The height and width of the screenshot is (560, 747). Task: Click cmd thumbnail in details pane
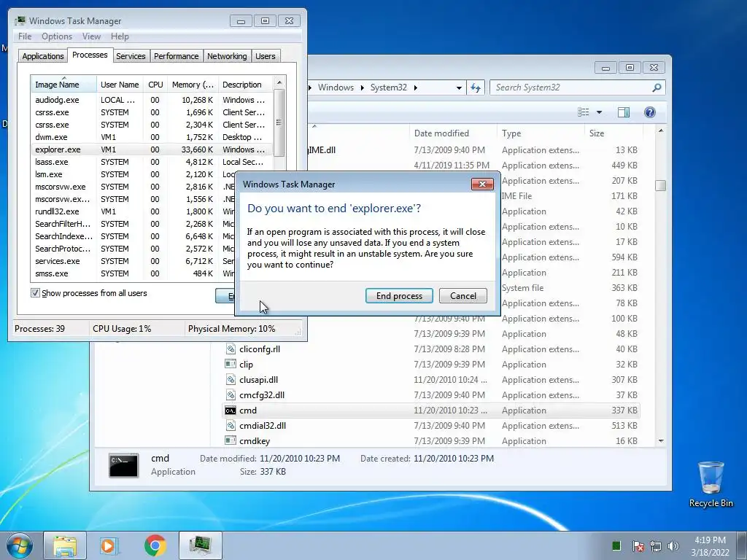point(124,465)
